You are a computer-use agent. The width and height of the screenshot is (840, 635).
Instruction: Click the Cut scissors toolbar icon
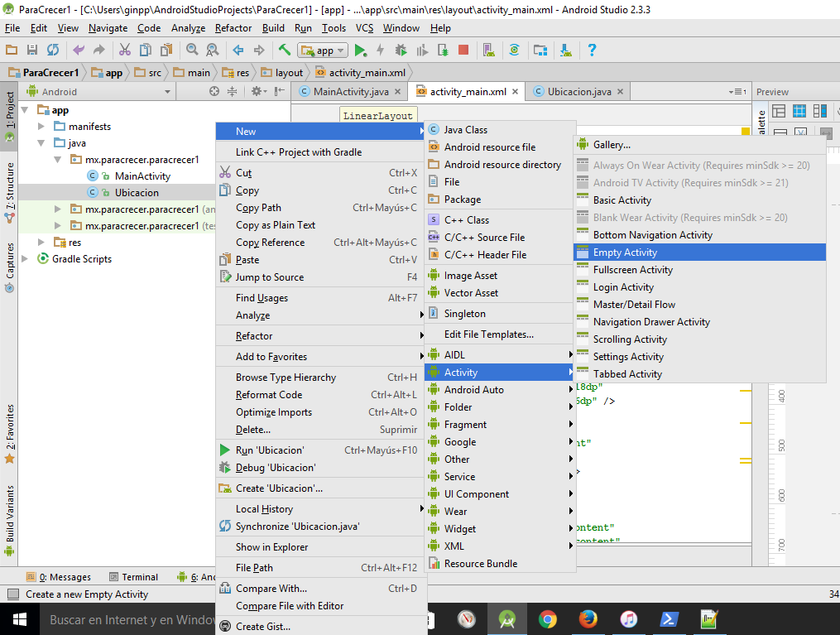click(125, 51)
